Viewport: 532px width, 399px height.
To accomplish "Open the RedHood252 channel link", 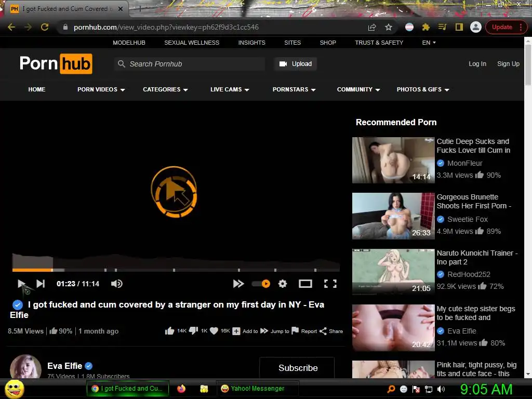I will (x=469, y=274).
